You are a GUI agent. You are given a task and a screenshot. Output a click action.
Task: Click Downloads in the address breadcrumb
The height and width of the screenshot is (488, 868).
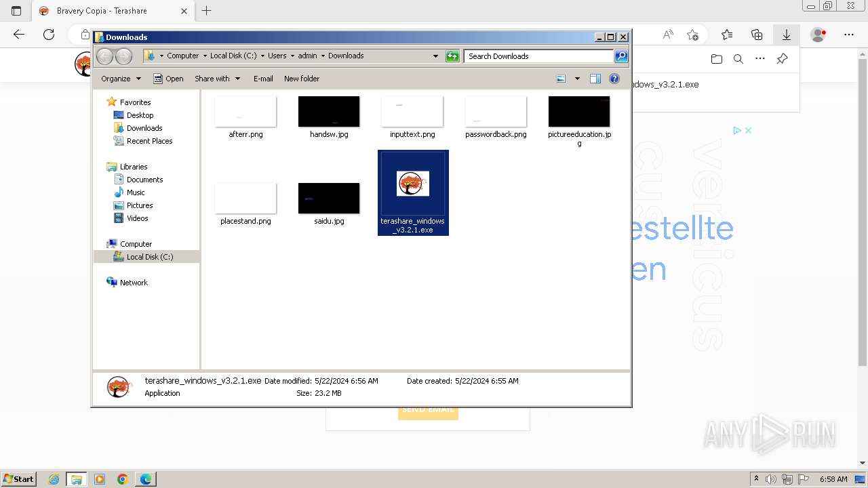click(x=346, y=56)
